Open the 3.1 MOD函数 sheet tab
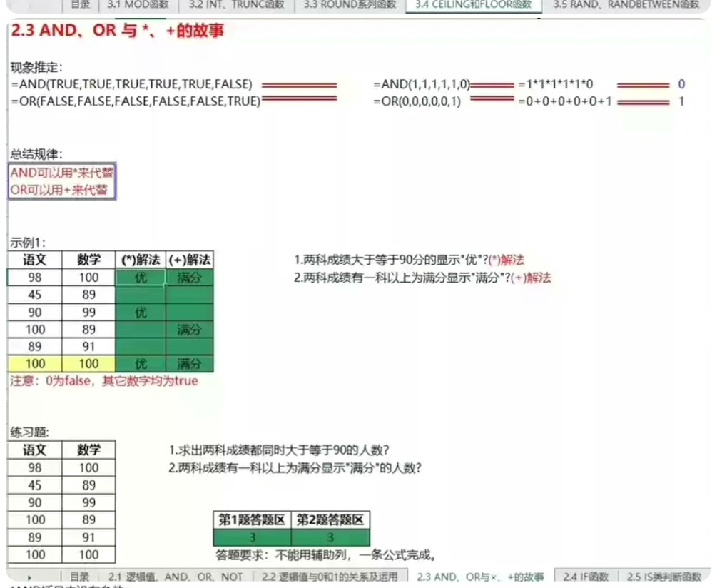The image size is (722, 588). [x=138, y=5]
